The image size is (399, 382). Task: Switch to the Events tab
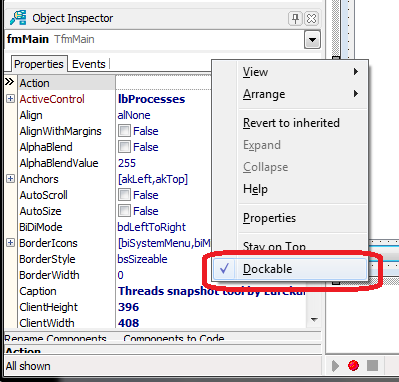coord(89,64)
